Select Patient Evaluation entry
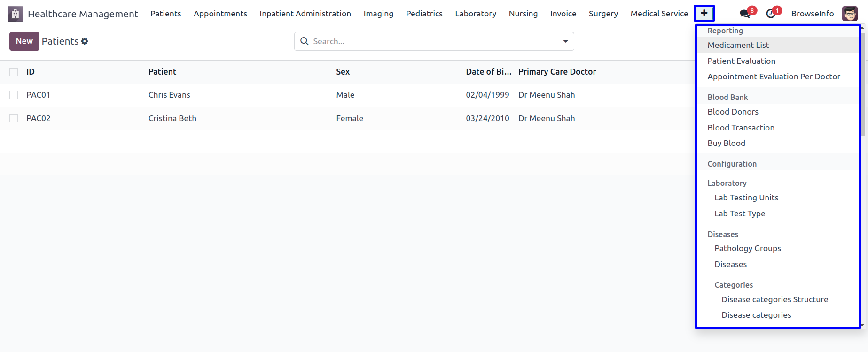This screenshot has width=868, height=352. coord(777,61)
